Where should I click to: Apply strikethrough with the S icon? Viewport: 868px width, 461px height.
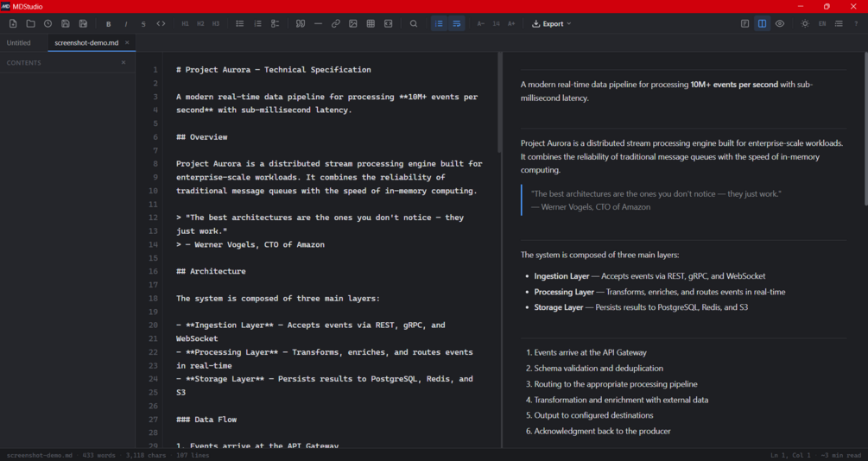coord(143,24)
